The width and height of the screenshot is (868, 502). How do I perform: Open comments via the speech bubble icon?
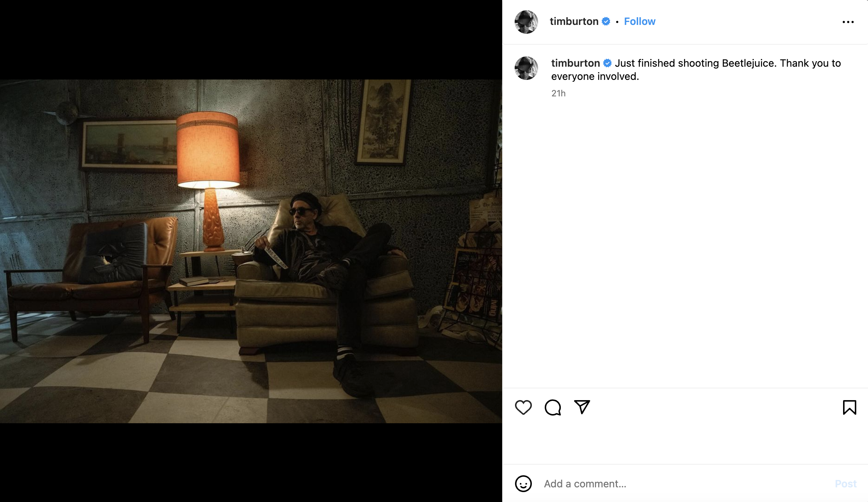point(553,407)
